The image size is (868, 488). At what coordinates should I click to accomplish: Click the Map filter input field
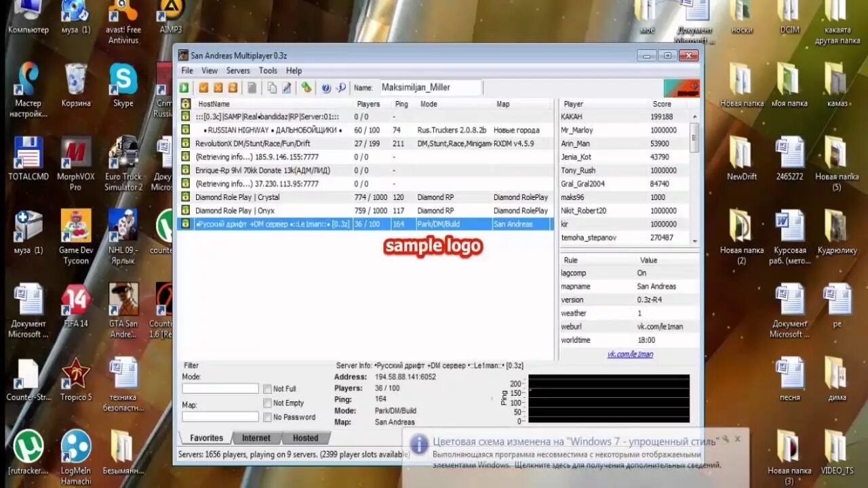tap(220, 417)
